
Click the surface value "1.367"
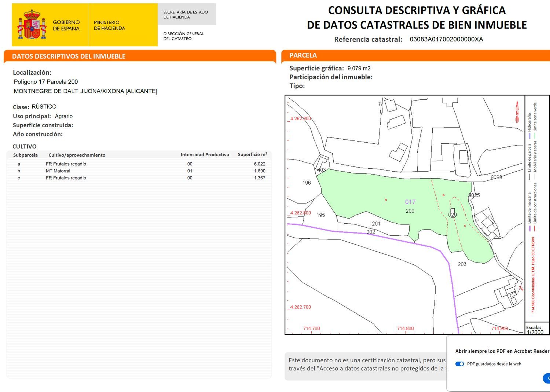click(260, 178)
